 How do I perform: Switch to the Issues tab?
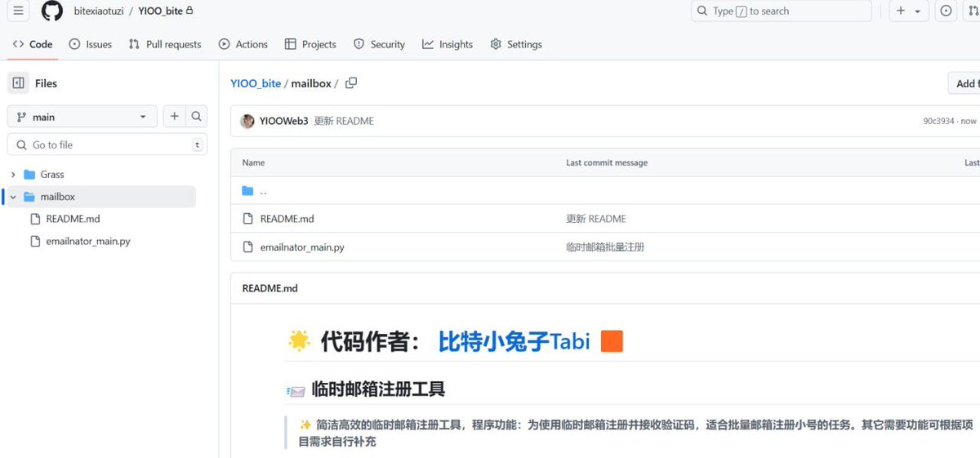91,44
